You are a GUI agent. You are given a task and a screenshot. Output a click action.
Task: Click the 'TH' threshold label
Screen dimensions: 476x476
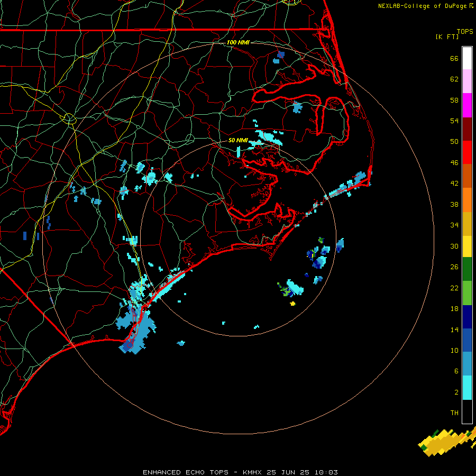coord(454,413)
